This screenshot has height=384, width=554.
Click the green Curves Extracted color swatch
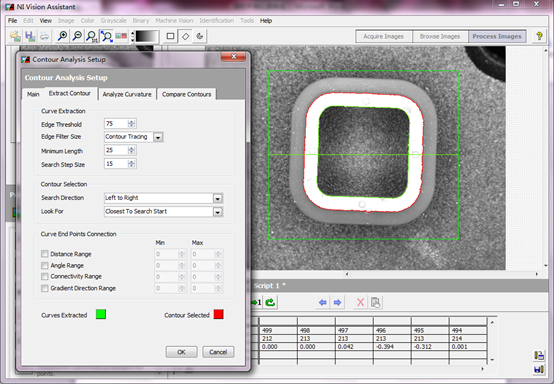pos(101,314)
